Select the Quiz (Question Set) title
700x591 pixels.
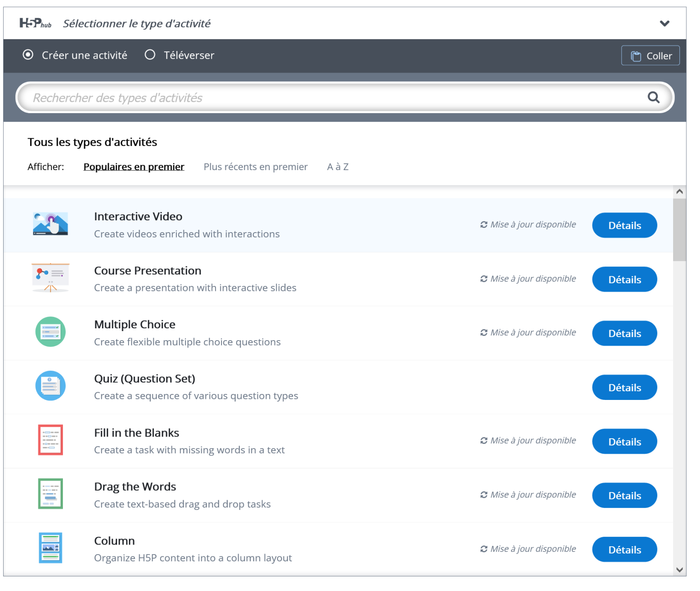click(144, 378)
